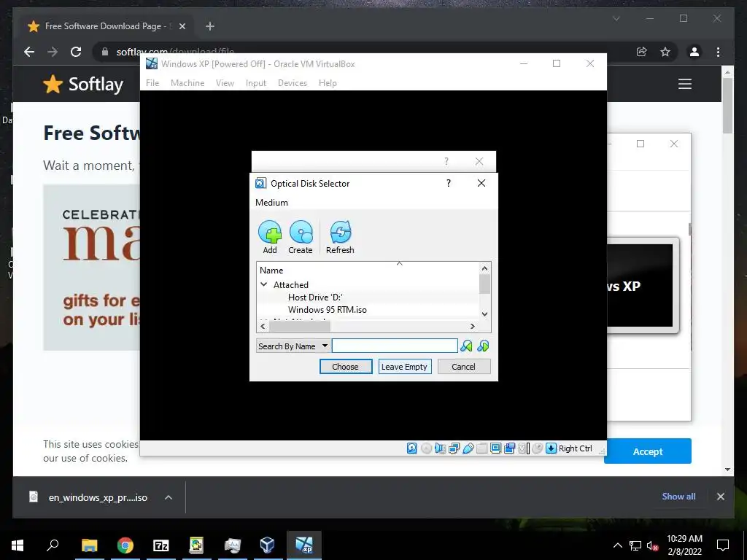Click the Windows Start button
The image size is (747, 560).
(18, 545)
